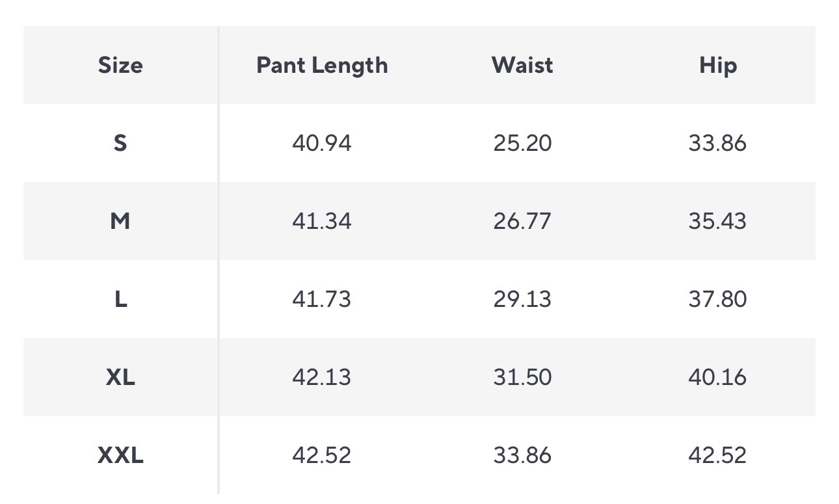Select the L size row label

pos(120,299)
